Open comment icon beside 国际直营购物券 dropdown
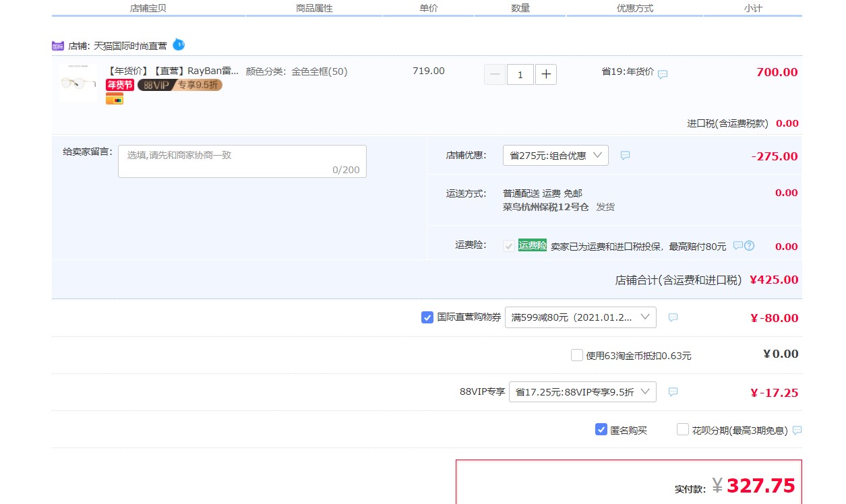This screenshot has width=846, height=504. 673,317
